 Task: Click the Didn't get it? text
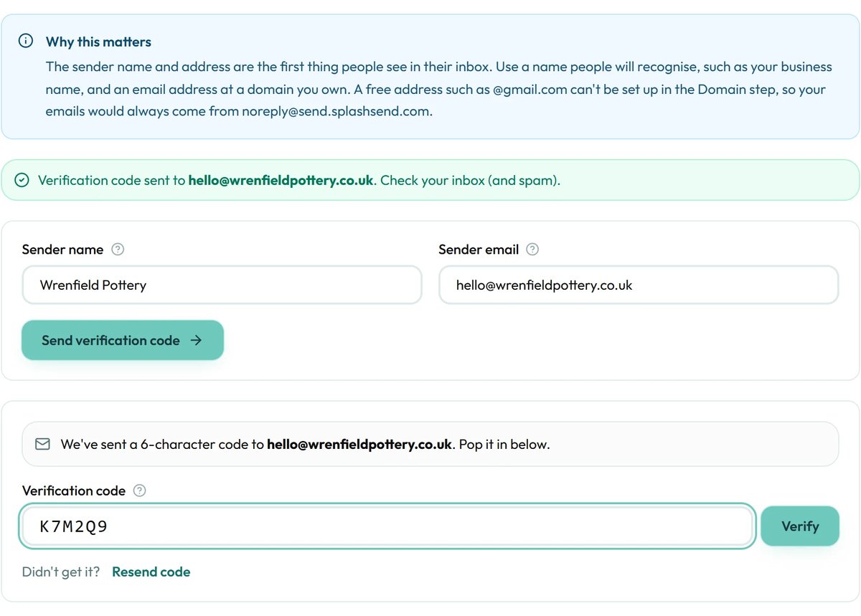[61, 572]
